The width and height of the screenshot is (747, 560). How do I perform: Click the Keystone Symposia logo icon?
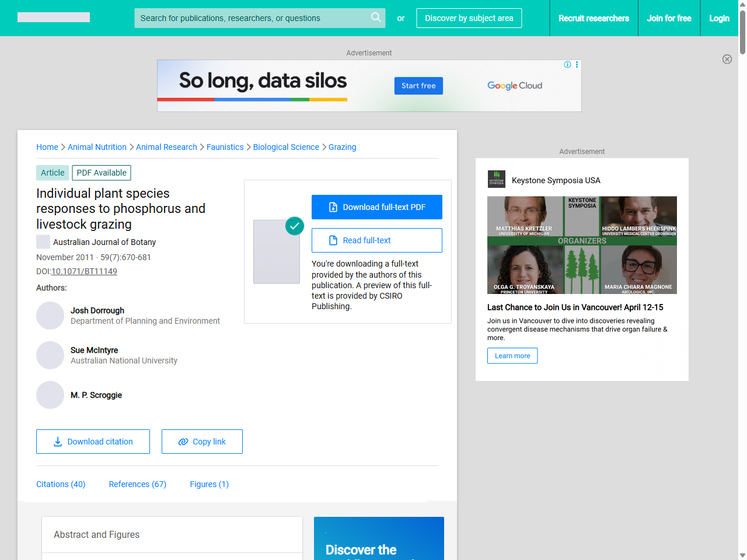(496, 179)
